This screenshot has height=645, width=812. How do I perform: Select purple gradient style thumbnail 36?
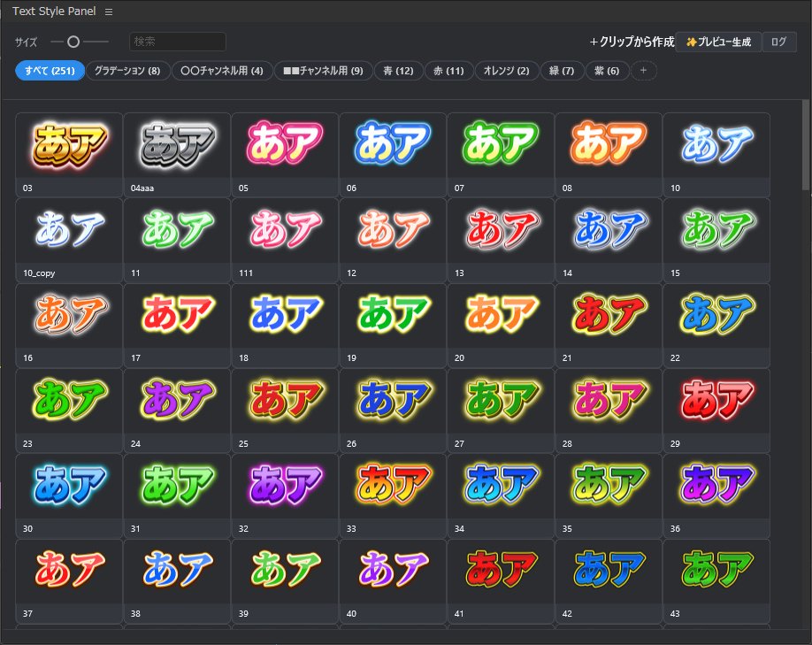(x=716, y=495)
